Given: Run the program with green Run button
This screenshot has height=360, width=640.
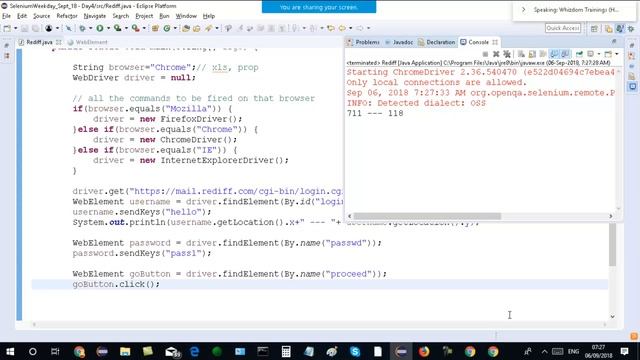Looking at the screenshot, I should coord(100,28).
